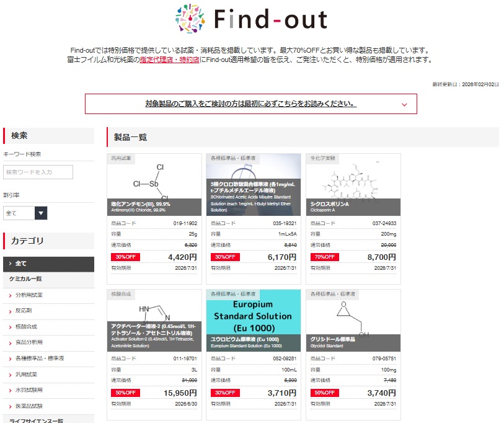Follow the 指定代理店・特約店 link
504x423 pixels.
click(x=169, y=60)
